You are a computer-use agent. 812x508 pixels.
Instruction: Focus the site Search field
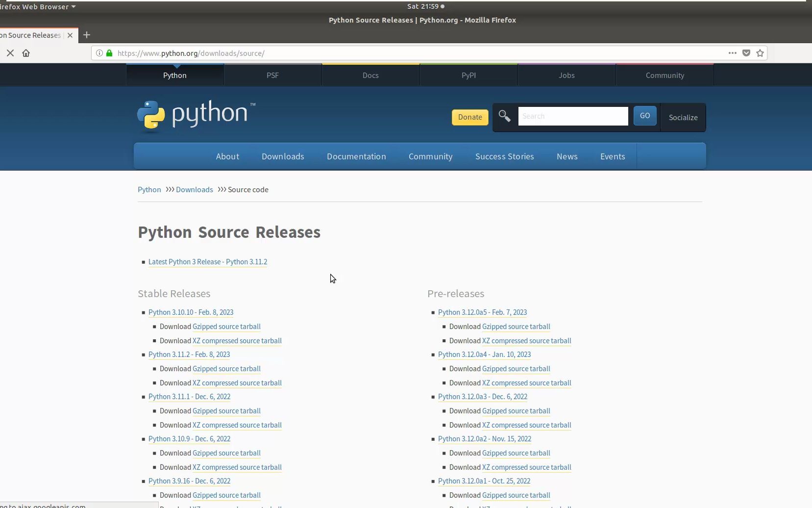[x=573, y=116]
